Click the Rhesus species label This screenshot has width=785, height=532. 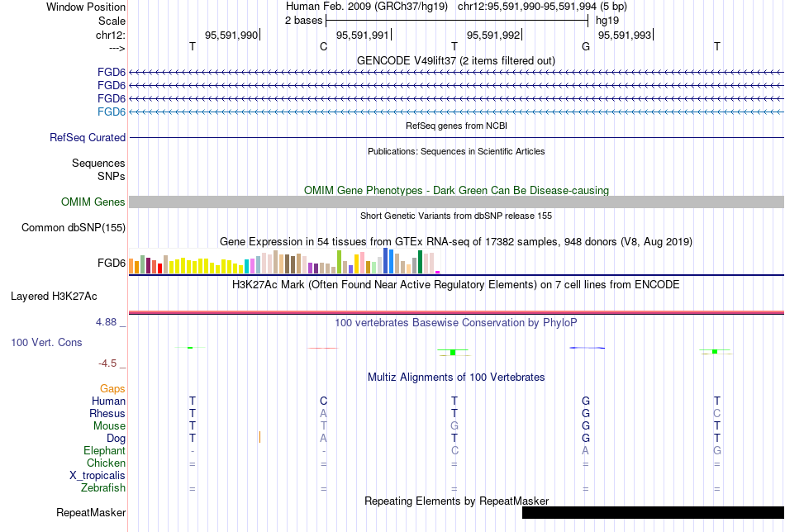(107, 413)
